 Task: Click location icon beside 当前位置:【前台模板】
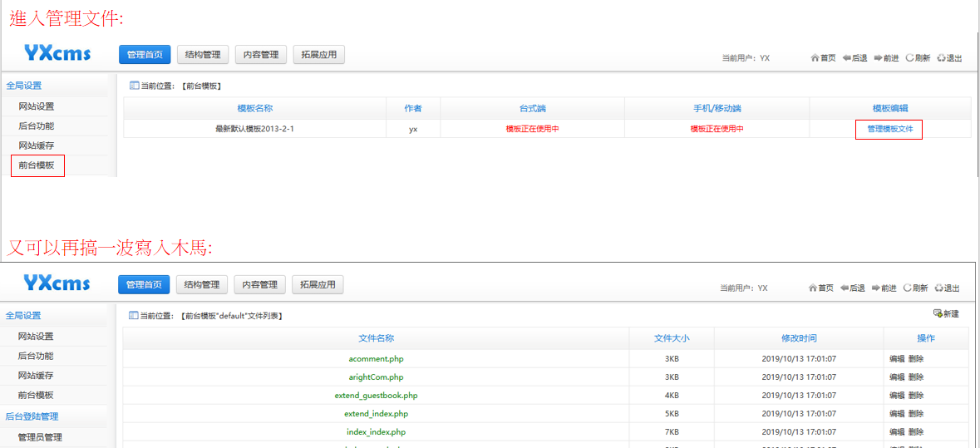click(133, 86)
